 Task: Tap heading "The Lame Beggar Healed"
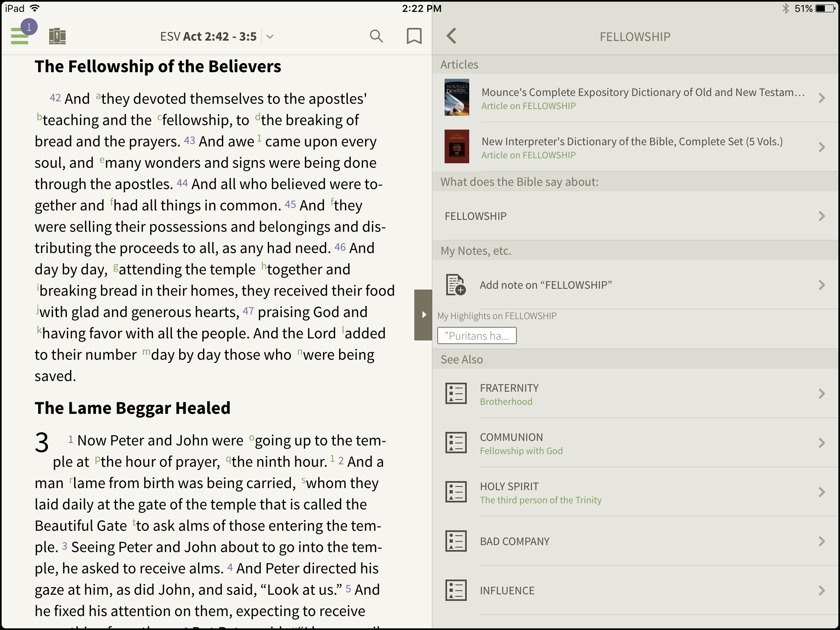[132, 408]
